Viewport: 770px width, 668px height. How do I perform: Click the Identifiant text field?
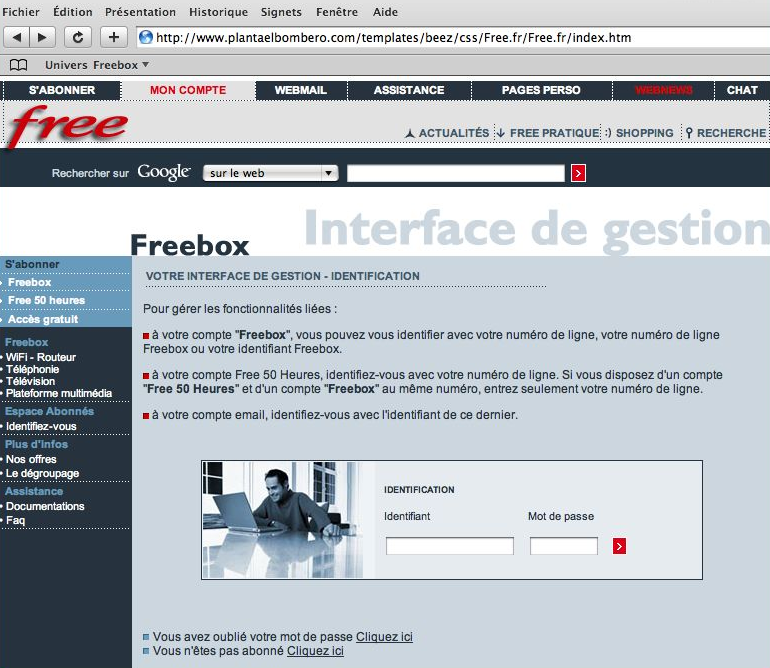tap(449, 546)
